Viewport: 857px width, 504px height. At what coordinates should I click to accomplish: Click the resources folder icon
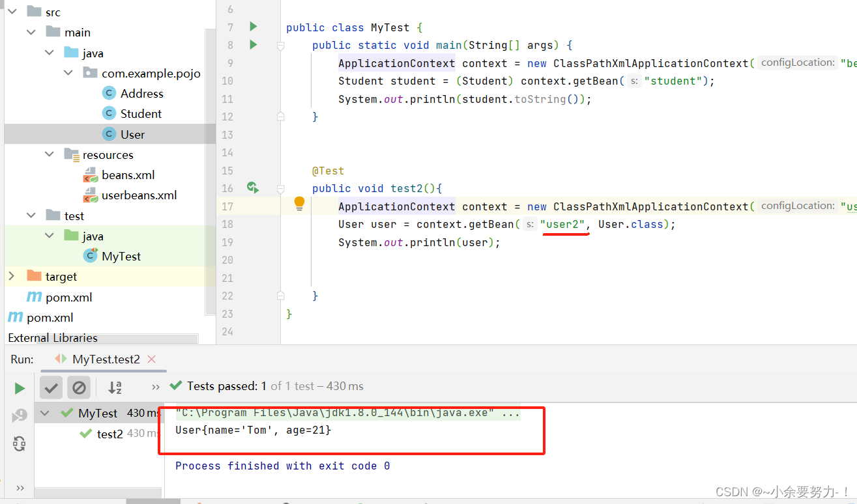click(x=72, y=155)
